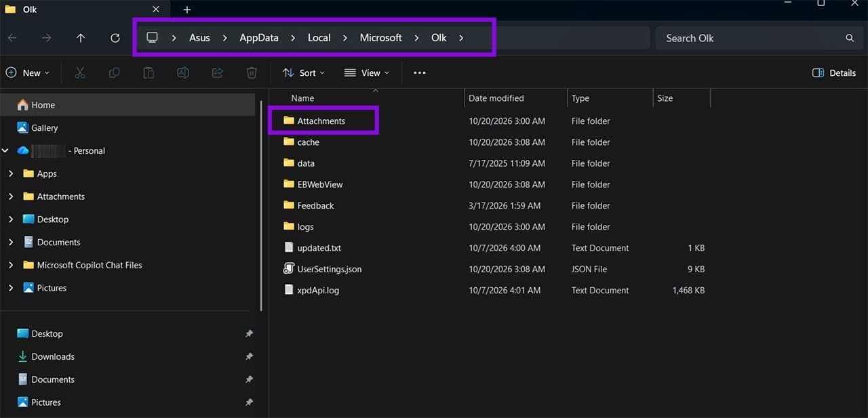Screen dimensions: 868x418
Task: Unpin Desktop from quick access
Action: point(249,334)
